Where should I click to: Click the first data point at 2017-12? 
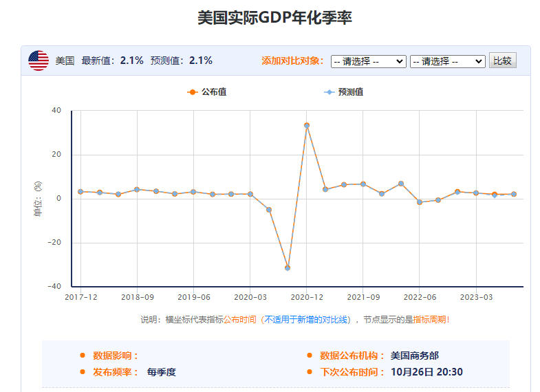[x=80, y=191]
